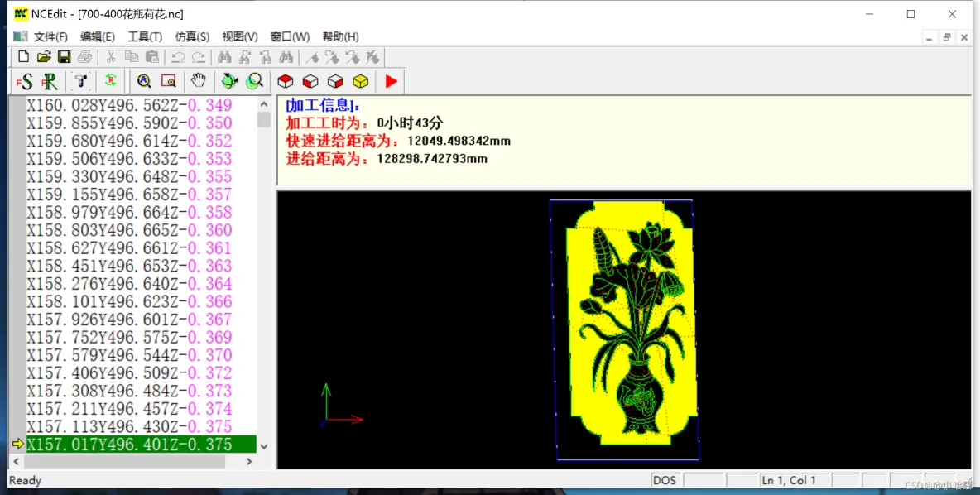This screenshot has width=980, height=495.
Task: Click the green rotate R icon
Action: [x=111, y=80]
